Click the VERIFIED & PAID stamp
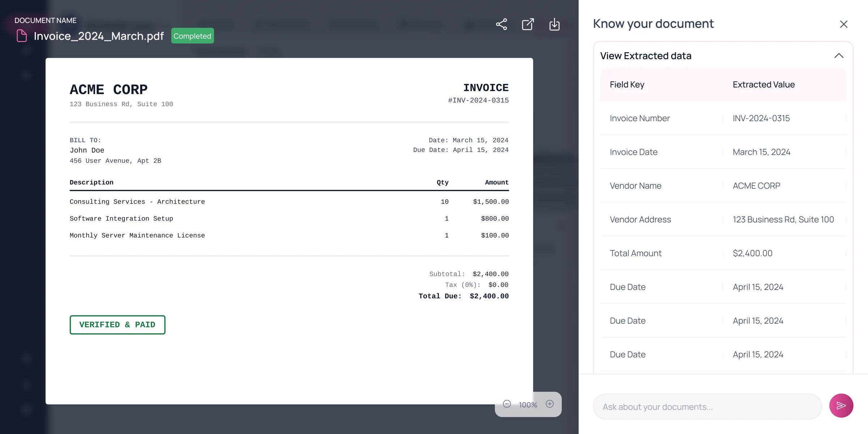This screenshot has width=868, height=434. point(118,325)
